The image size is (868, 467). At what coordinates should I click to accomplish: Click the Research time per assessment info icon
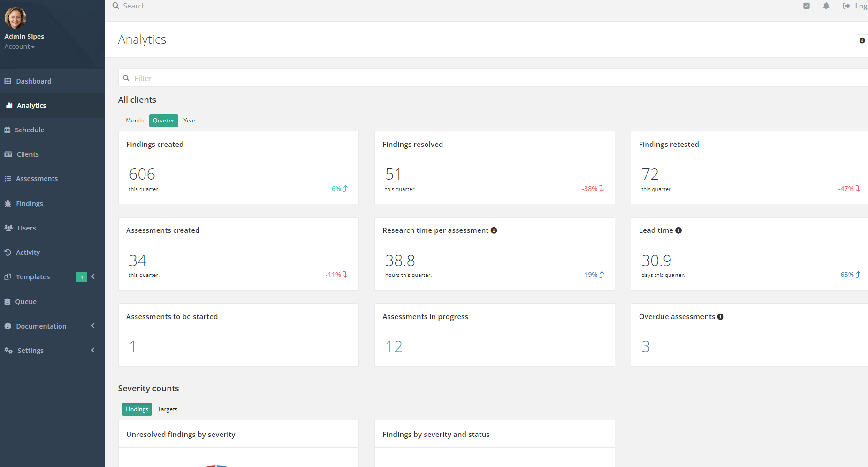[x=494, y=230]
